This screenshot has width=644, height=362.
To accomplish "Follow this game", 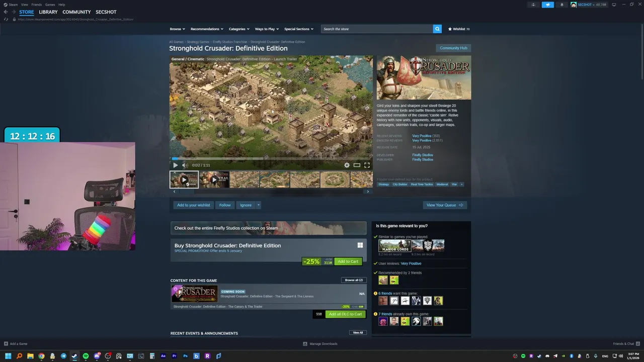I will 225,205.
